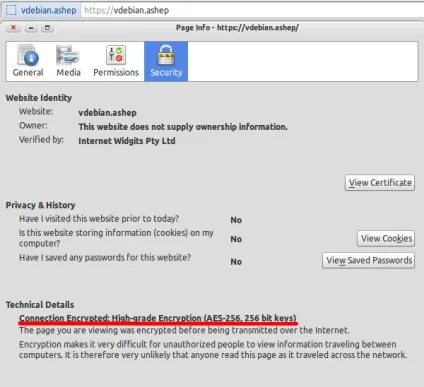
Task: Select the website name vdebian.ashep text
Action: [x=107, y=113]
